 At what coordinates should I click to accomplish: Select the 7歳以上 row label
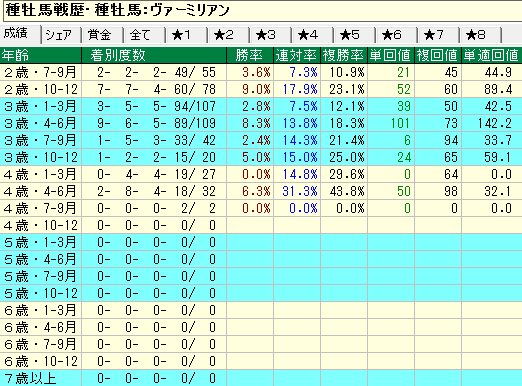point(41,378)
